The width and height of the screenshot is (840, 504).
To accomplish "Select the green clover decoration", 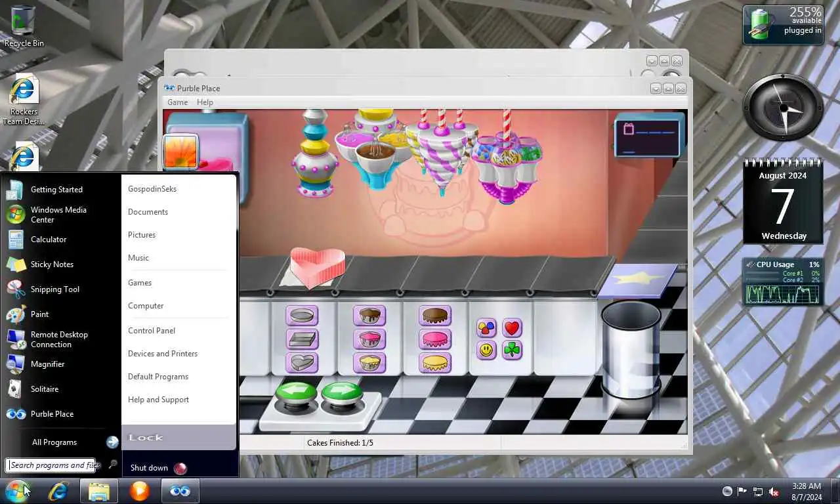I will (x=512, y=350).
